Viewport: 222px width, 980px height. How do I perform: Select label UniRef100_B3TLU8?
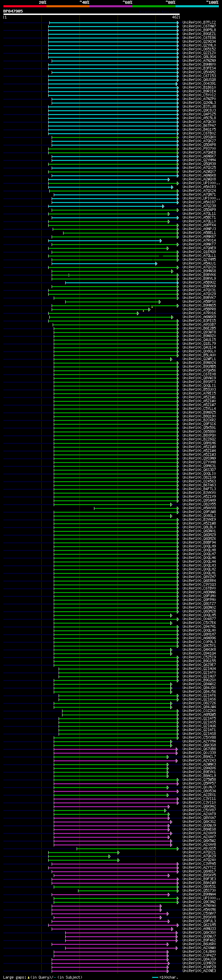(x=199, y=106)
